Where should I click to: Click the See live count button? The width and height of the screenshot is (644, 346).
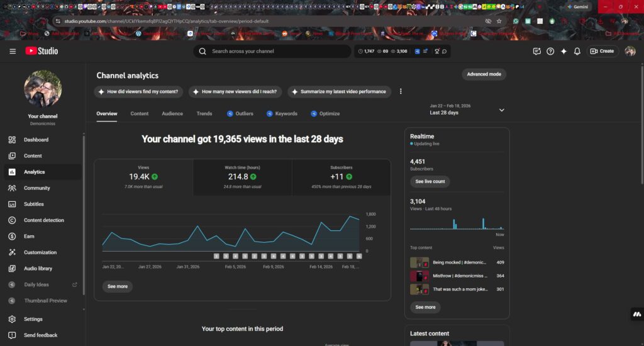pyautogui.click(x=430, y=181)
